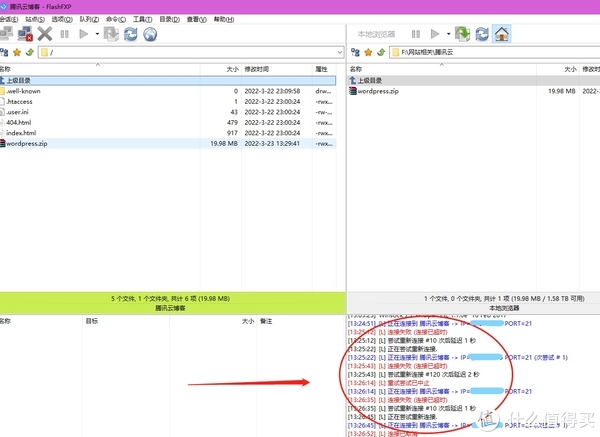
Task: Click the file transfer icon in left toolbar
Action: coord(111,34)
